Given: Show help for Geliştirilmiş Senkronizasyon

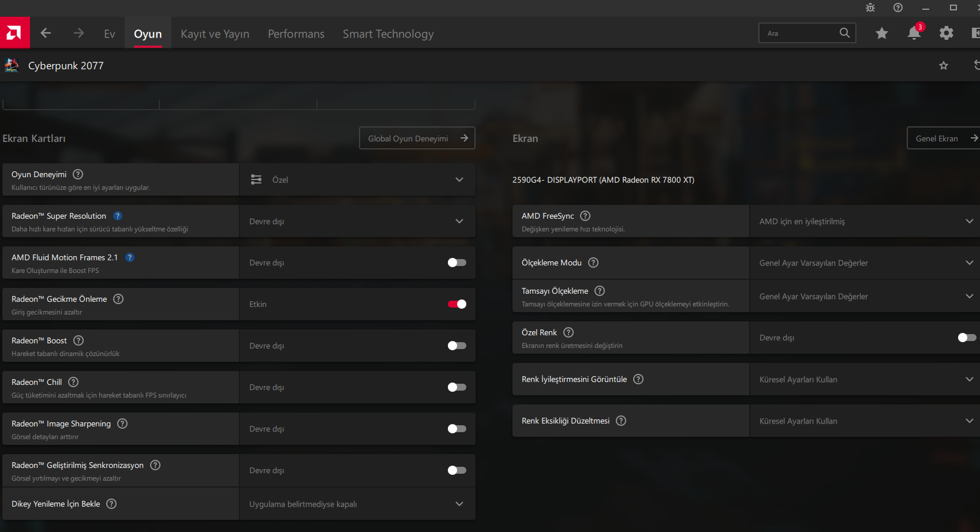Looking at the screenshot, I should point(155,465).
